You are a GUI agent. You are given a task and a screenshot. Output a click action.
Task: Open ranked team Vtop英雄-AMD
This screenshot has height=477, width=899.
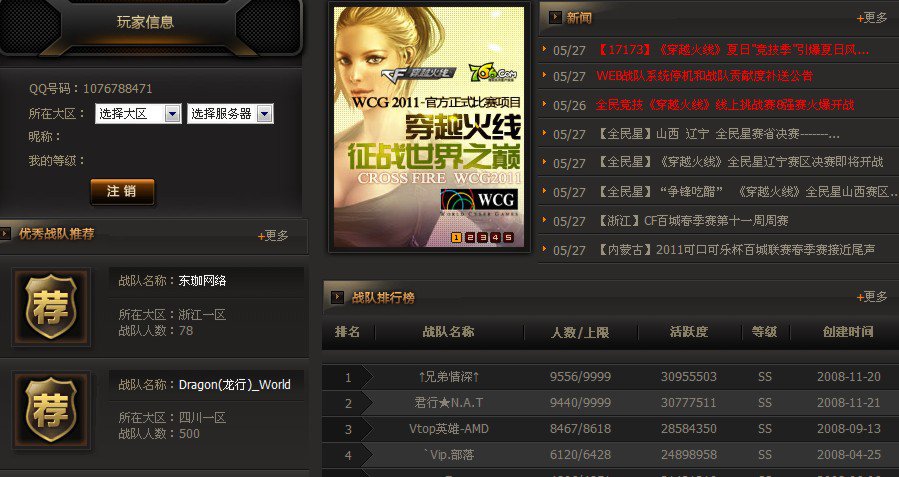coord(448,429)
